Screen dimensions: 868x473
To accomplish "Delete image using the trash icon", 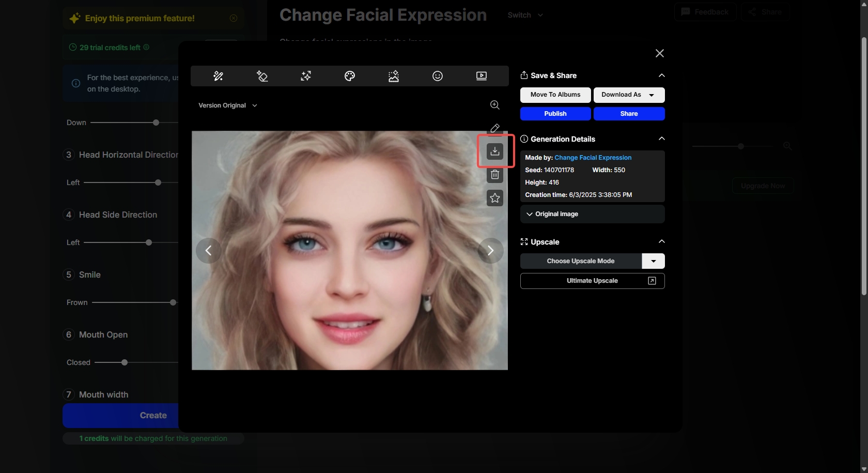I will tap(495, 175).
